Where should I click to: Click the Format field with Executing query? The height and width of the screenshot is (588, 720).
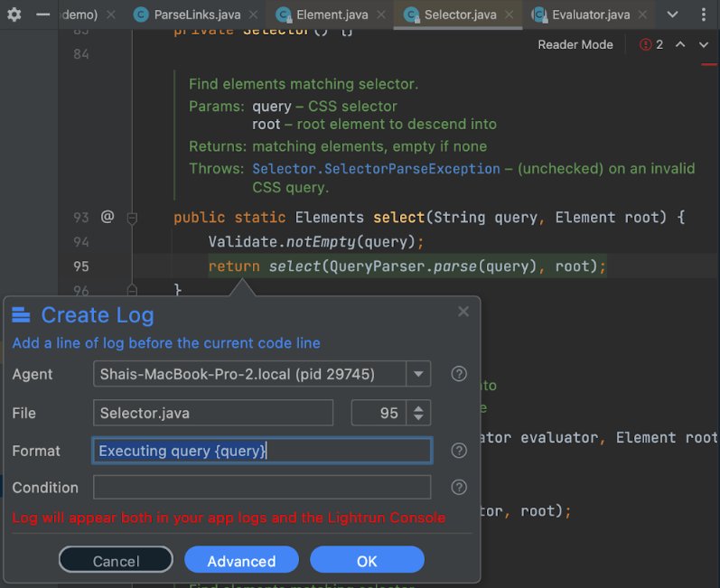pos(262,451)
